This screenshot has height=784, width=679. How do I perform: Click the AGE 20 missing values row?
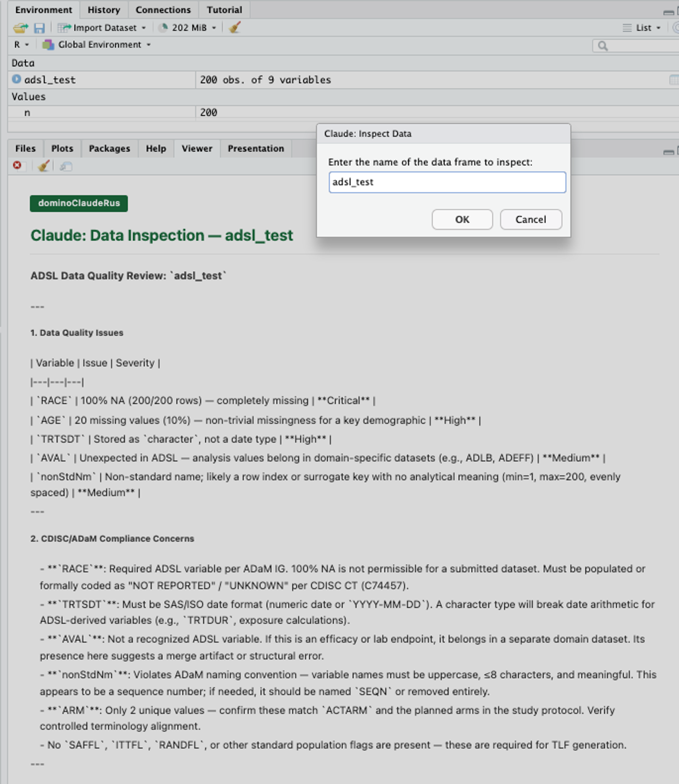[x=255, y=420]
